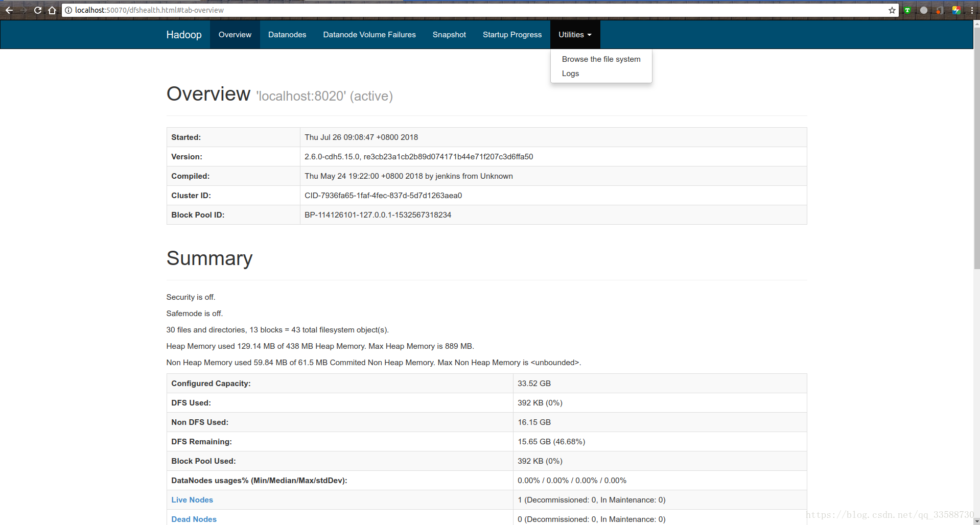Select Block Pool Used value '392 KB (0%)'
The height and width of the screenshot is (525, 980).
[540, 461]
